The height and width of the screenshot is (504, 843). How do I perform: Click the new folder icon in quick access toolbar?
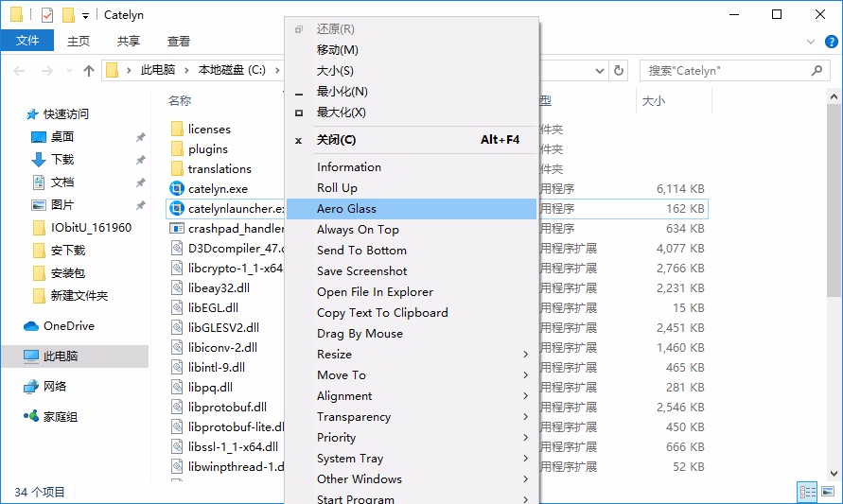(x=68, y=15)
